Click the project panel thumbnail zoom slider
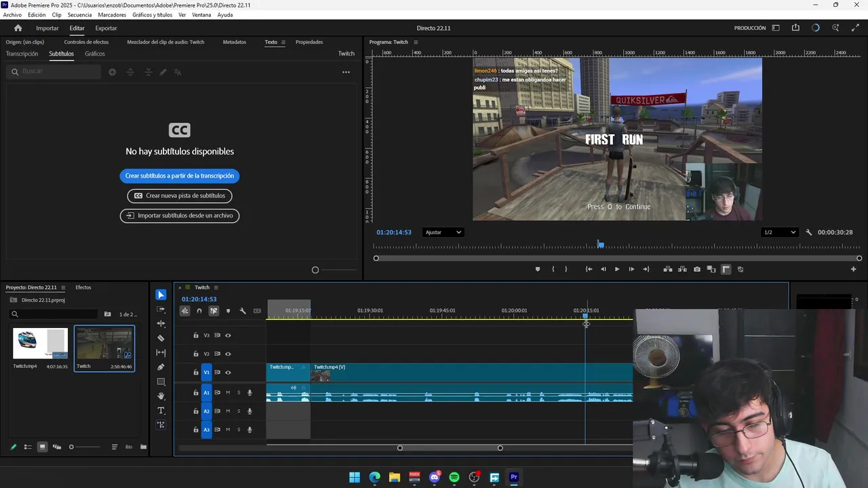The width and height of the screenshot is (868, 488). coord(72,447)
